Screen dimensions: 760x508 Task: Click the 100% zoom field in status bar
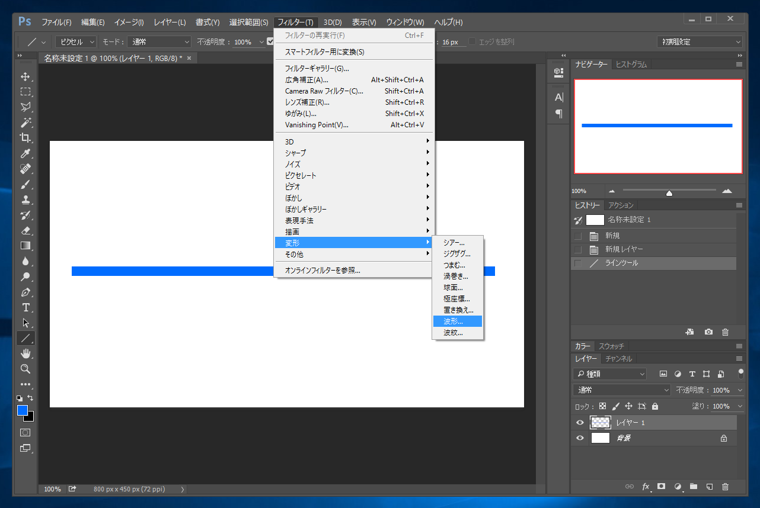coord(52,489)
